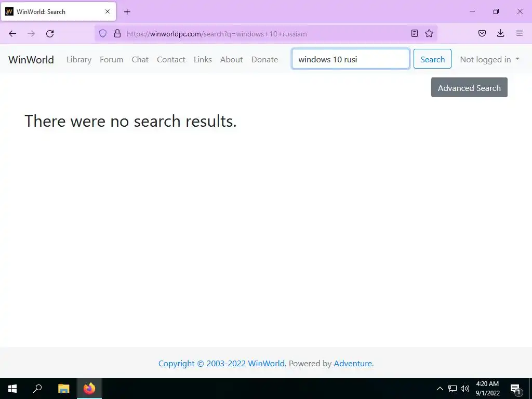532x399 pixels.
Task: Open the Library menu item
Action: pos(79,60)
